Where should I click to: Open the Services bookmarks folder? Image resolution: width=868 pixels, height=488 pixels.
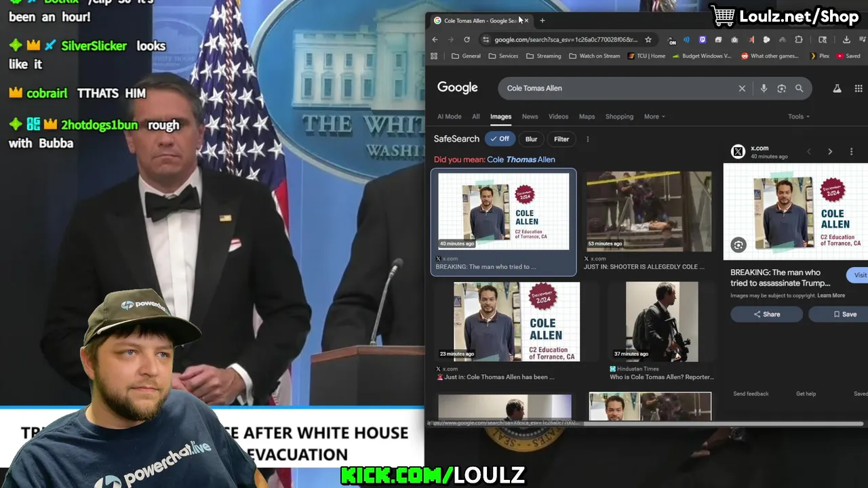[503, 56]
